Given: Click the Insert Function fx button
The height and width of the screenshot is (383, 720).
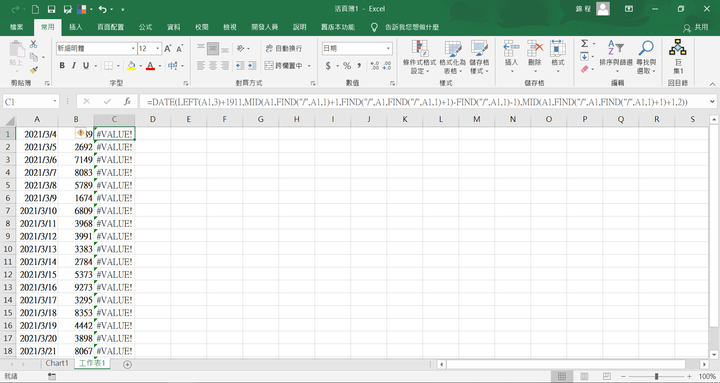Looking at the screenshot, I should pyautogui.click(x=127, y=101).
